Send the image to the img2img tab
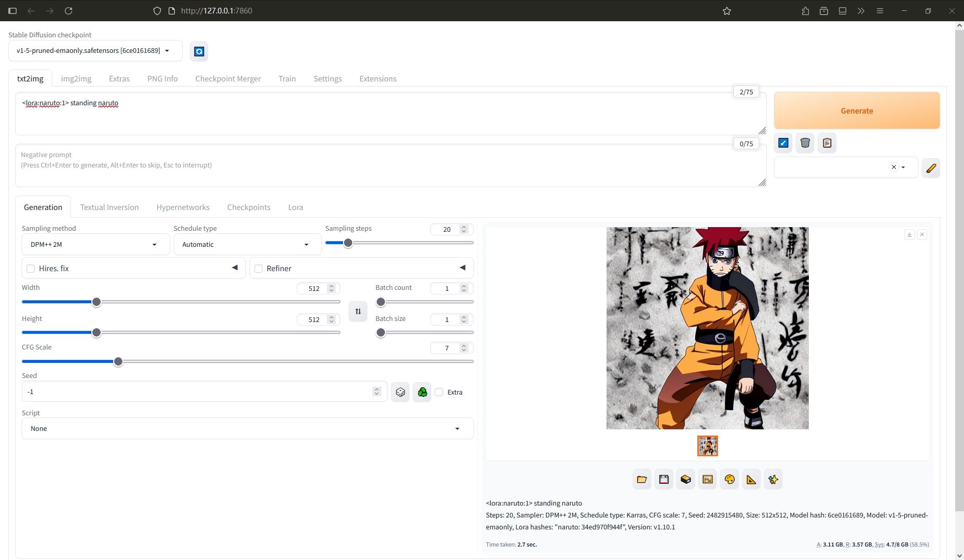Image resolution: width=964 pixels, height=560 pixels. [x=708, y=480]
